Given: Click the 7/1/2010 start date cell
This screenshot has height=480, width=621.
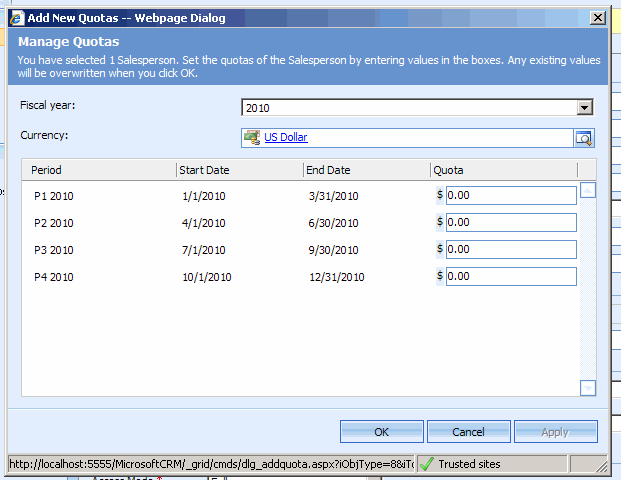Looking at the screenshot, I should coord(204,250).
